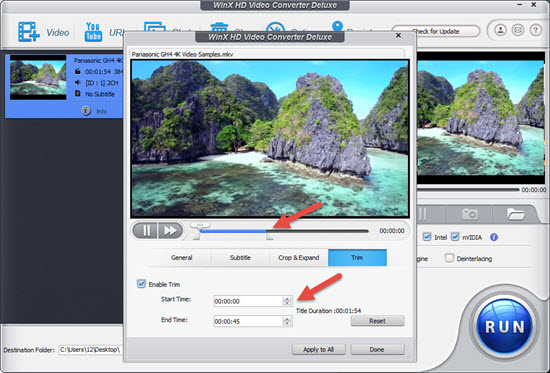
Task: Click the Start Time stepper arrows
Action: (x=287, y=301)
